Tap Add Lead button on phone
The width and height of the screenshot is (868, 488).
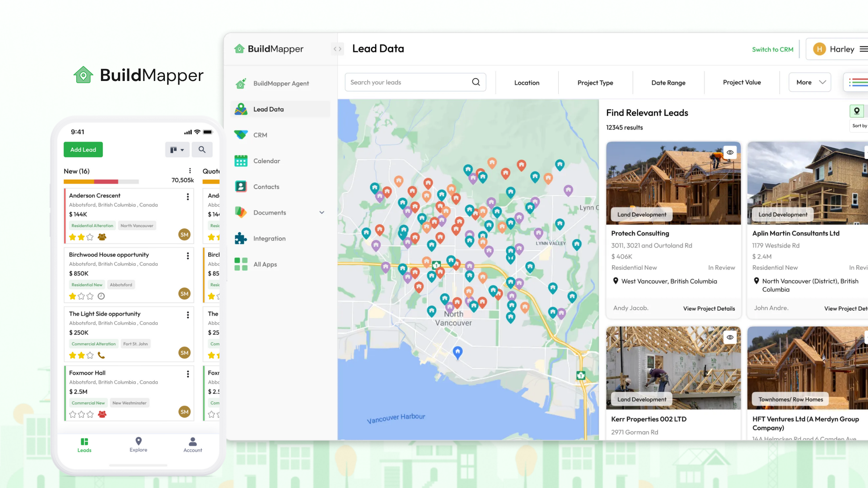click(x=83, y=150)
